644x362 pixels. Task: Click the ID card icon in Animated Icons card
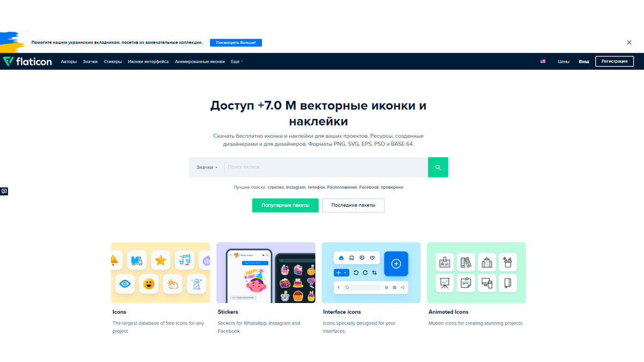tap(445, 262)
